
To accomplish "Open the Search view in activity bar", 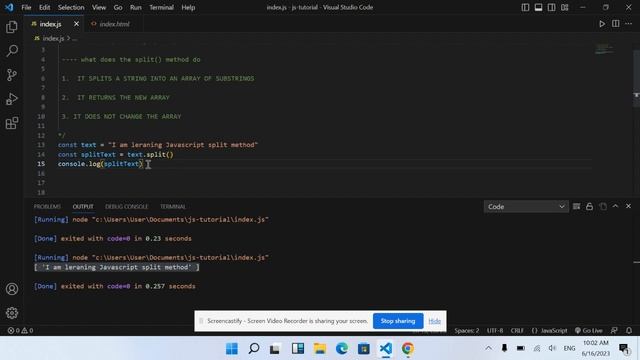I will [12, 51].
